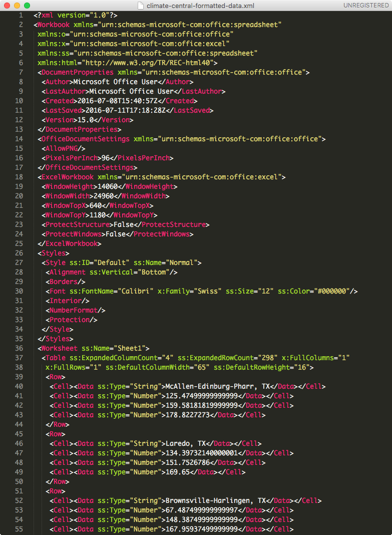Place cursor in the xml version="1.0" declaration
This screenshot has width=392, height=535.
click(x=75, y=15)
